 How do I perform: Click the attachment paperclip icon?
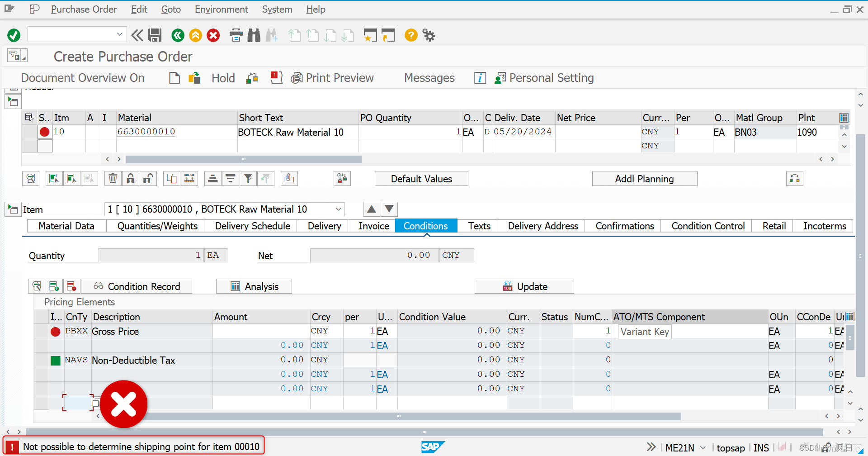[289, 179]
